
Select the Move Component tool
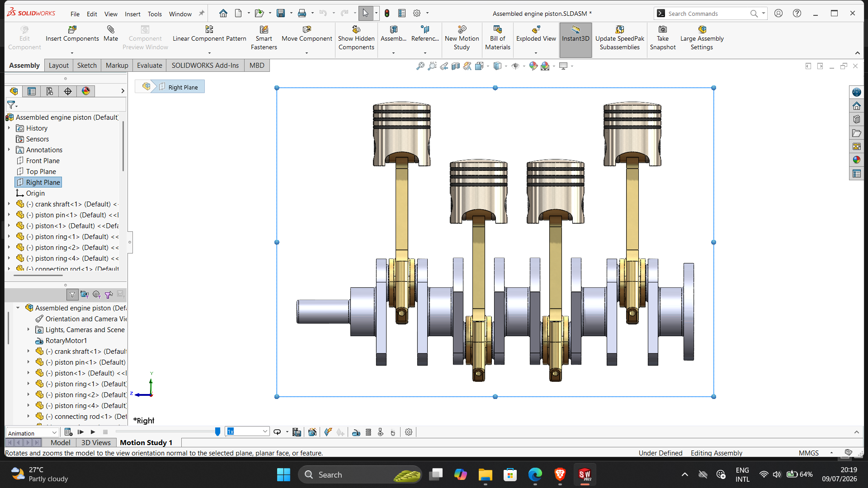(x=307, y=34)
